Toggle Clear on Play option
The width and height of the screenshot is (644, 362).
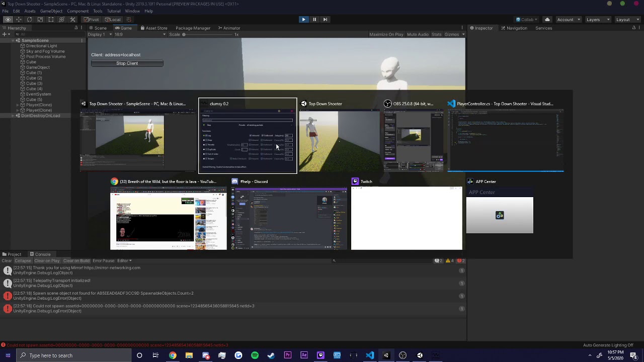(x=47, y=260)
